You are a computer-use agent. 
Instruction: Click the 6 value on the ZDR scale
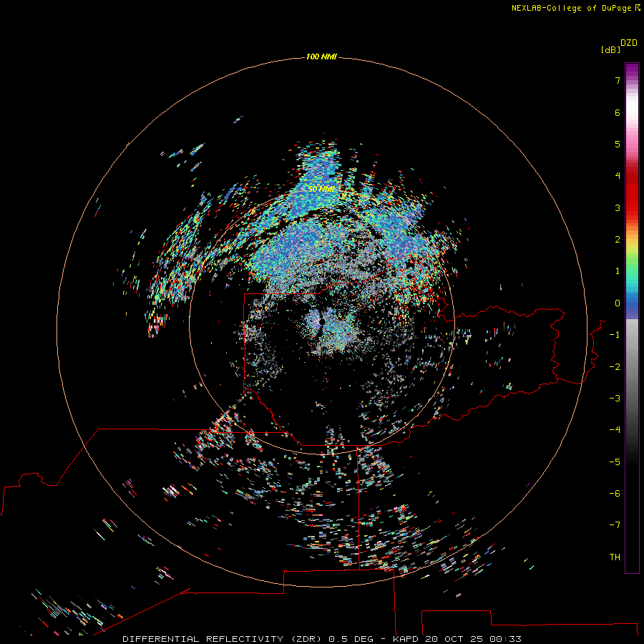point(618,112)
